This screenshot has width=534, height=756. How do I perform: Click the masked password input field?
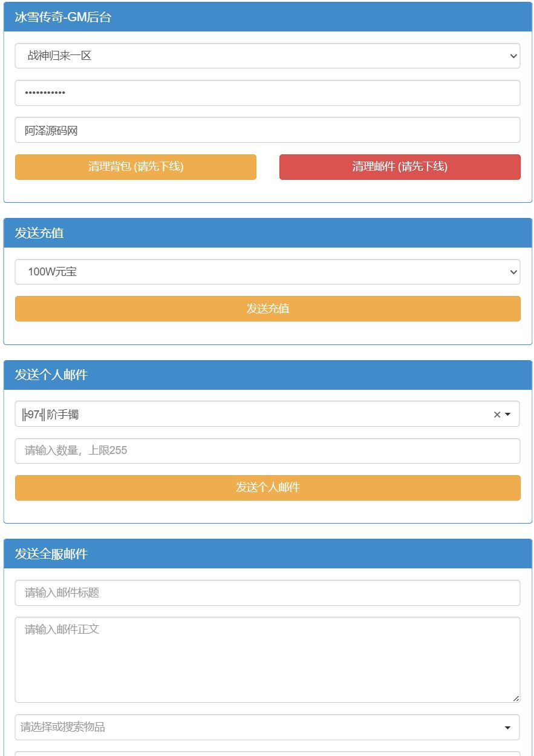[267, 93]
